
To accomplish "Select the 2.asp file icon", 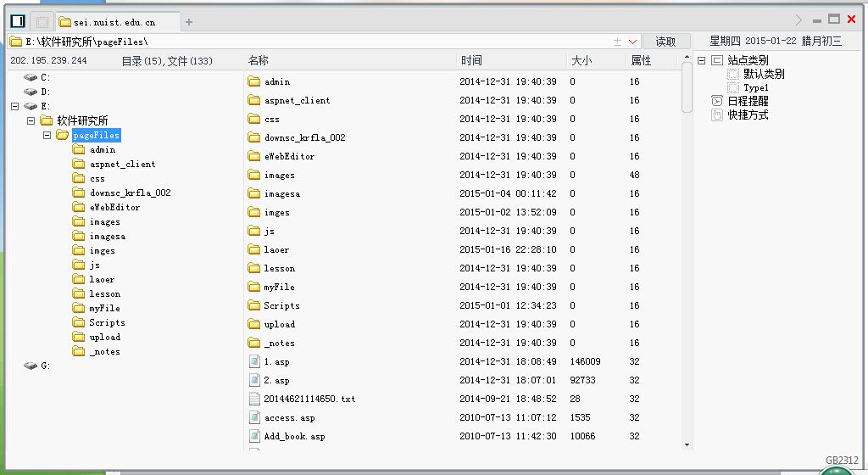I will coord(254,380).
